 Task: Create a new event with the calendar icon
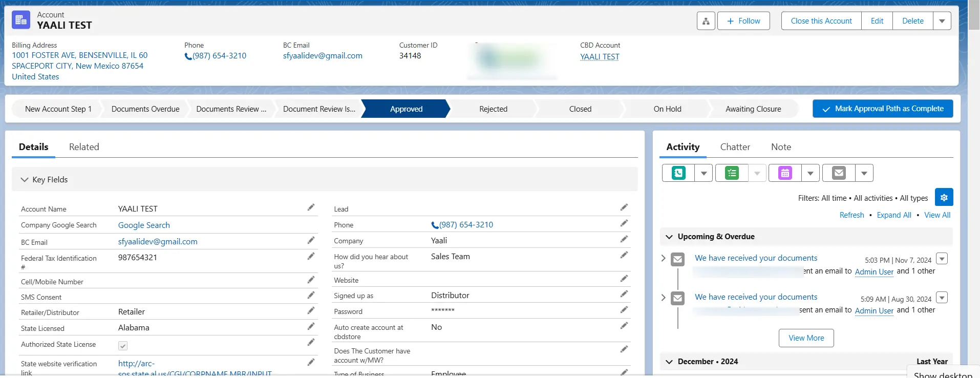(x=785, y=173)
